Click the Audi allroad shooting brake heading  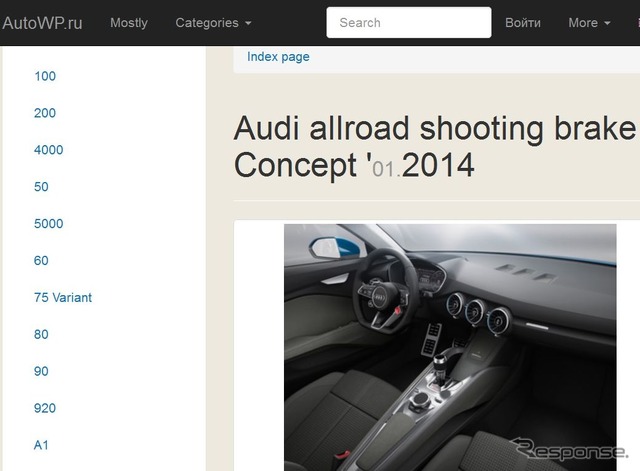pyautogui.click(x=435, y=147)
